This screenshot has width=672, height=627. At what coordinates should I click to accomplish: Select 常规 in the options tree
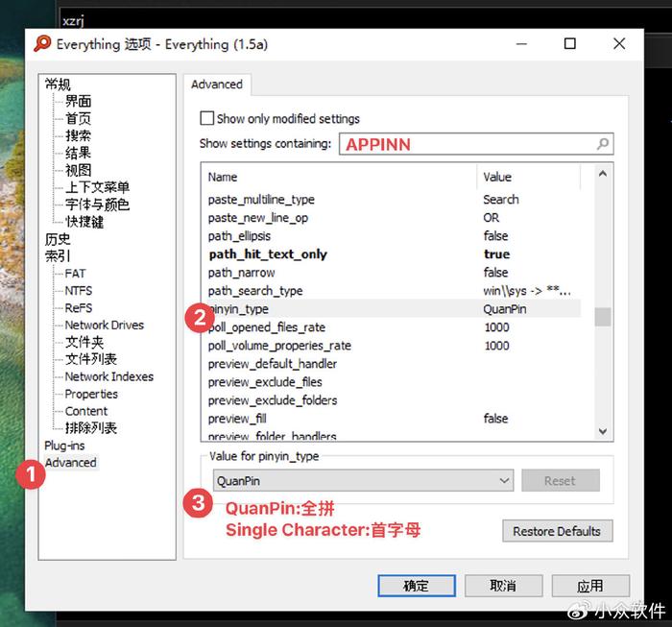pyautogui.click(x=58, y=84)
